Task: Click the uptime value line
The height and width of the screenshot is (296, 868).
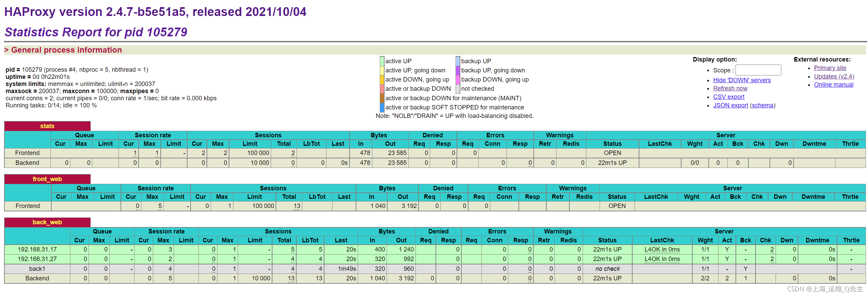Action: [37, 77]
